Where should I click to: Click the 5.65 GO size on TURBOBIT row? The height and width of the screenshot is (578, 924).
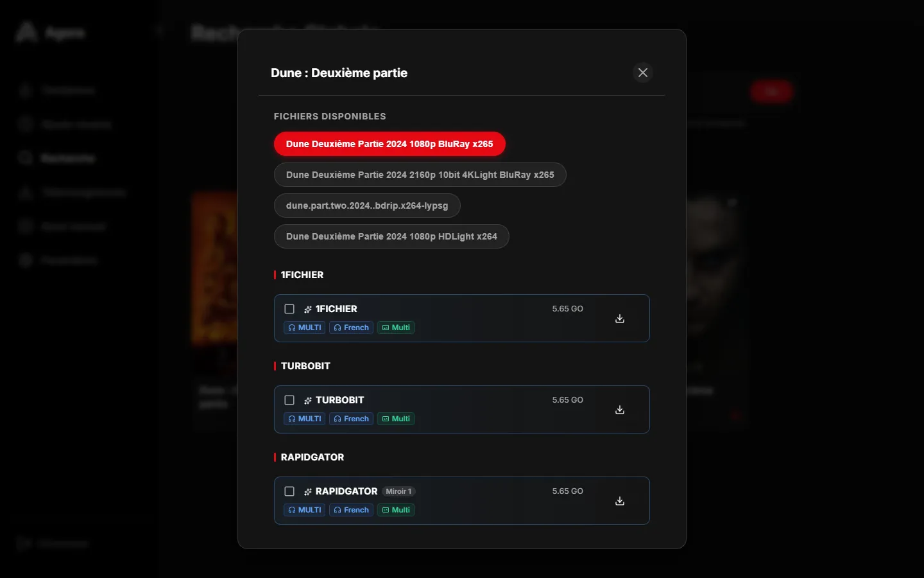point(568,400)
